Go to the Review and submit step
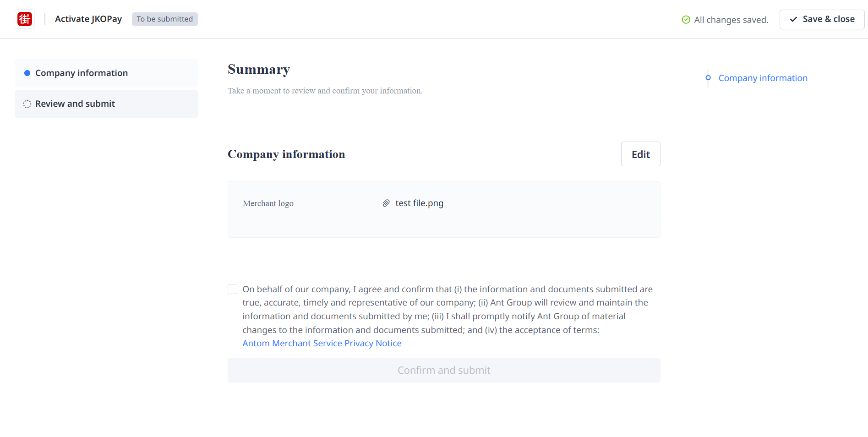This screenshot has height=437, width=868. click(75, 104)
